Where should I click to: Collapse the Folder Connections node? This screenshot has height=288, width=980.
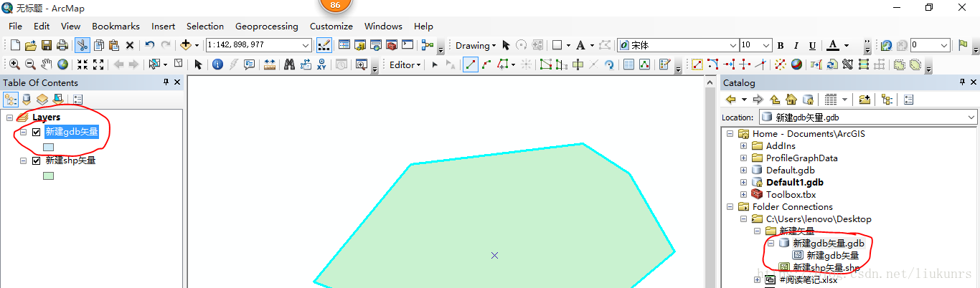pyautogui.click(x=730, y=207)
